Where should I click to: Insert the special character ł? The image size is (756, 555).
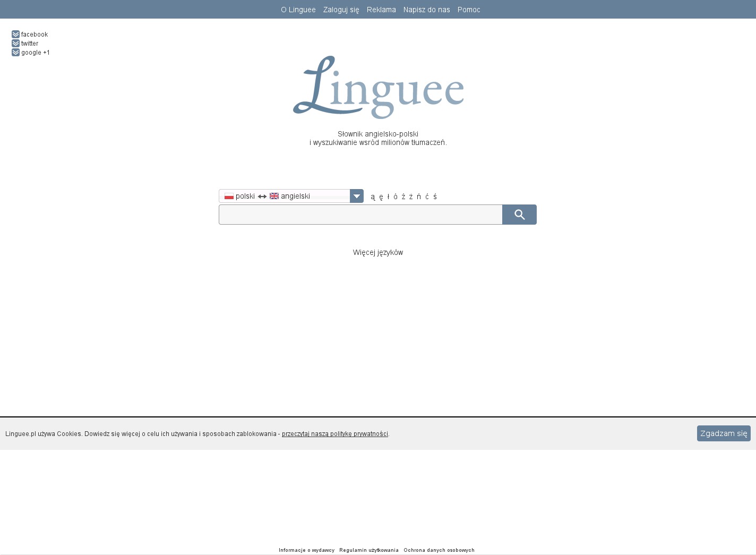pyautogui.click(x=388, y=197)
